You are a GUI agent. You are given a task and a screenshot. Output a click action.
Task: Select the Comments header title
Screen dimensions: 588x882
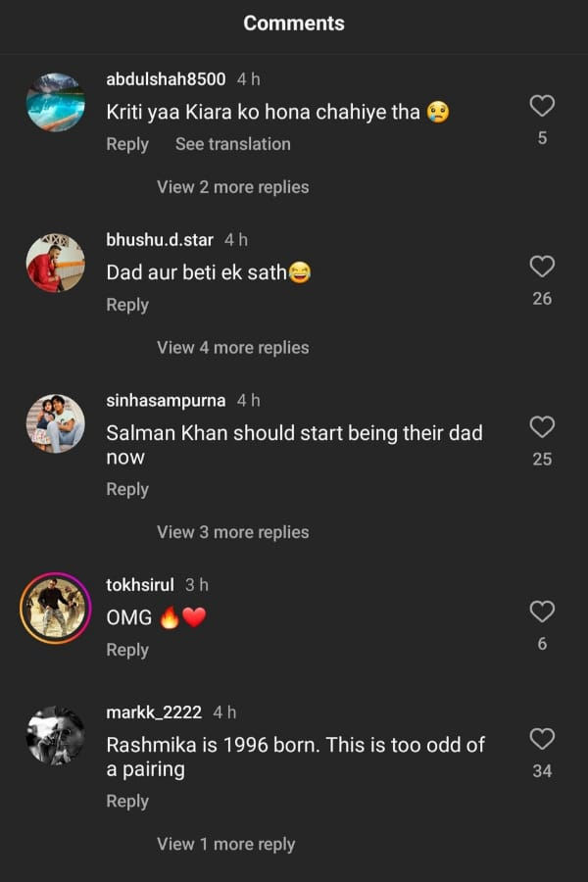pos(294,24)
